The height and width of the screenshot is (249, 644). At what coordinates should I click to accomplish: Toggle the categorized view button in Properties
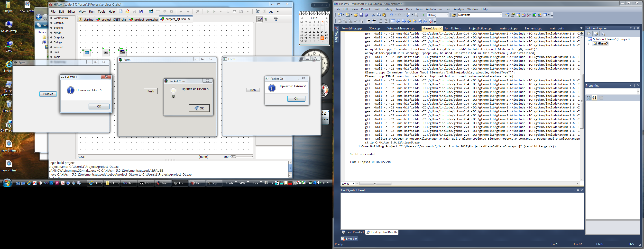click(589, 98)
